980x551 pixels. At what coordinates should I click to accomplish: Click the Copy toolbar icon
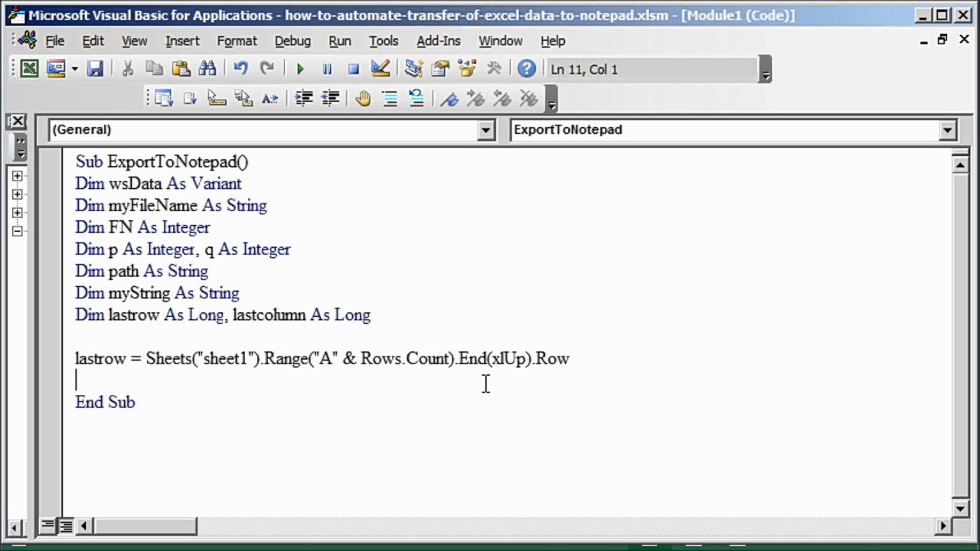[x=154, y=69]
